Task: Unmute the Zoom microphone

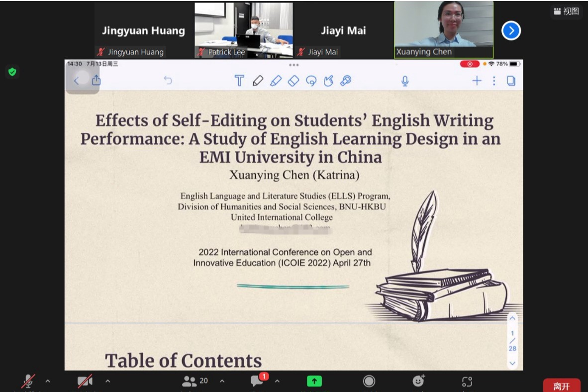Action: pyautogui.click(x=28, y=381)
